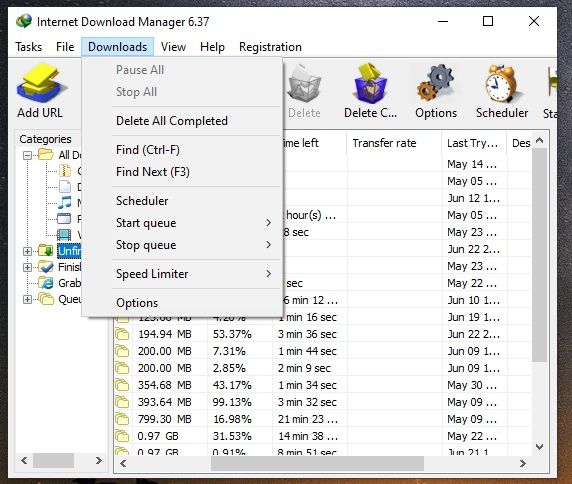Sort by the Time left column header
Viewport: 572px width, 484px height.
pos(314,143)
